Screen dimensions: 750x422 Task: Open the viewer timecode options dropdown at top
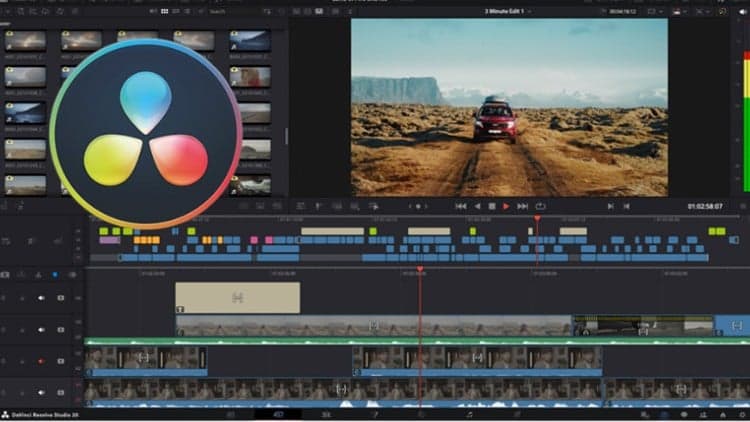tap(622, 11)
